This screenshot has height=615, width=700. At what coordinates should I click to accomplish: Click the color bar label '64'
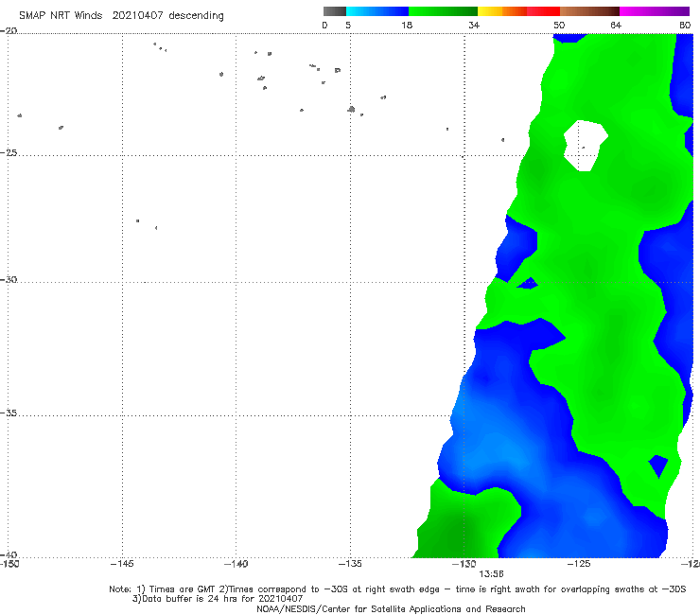pos(616,26)
